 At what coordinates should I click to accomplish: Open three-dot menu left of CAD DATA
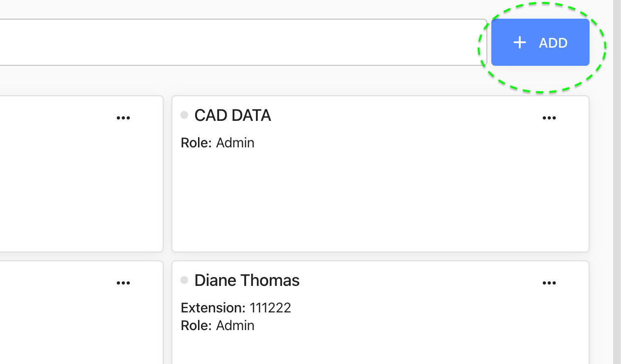[x=123, y=118]
